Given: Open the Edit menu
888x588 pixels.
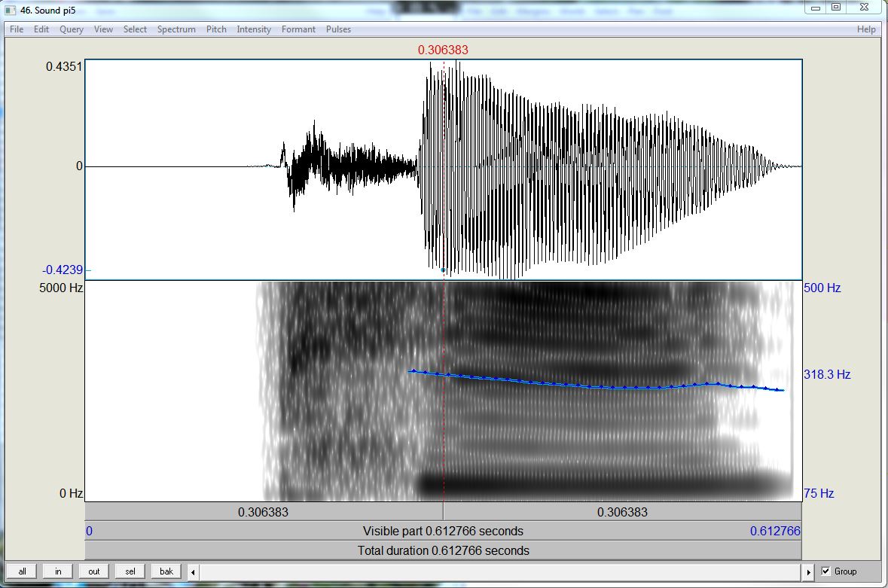Looking at the screenshot, I should coord(41,29).
